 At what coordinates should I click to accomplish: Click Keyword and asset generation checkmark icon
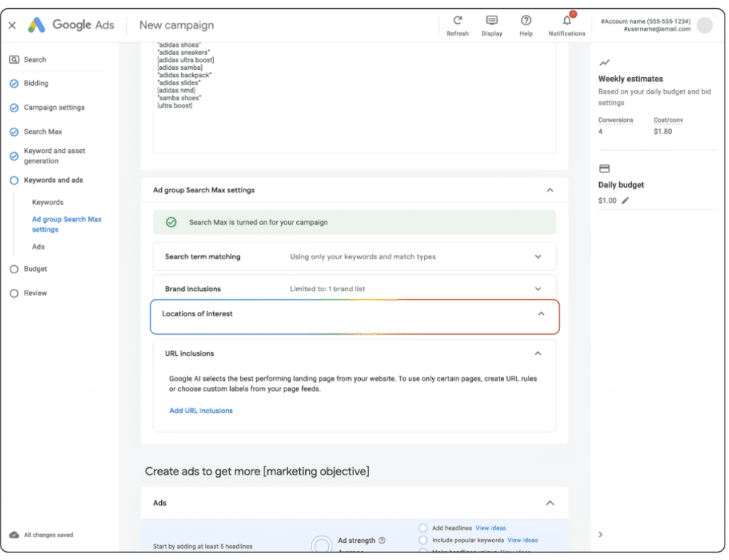coord(14,156)
